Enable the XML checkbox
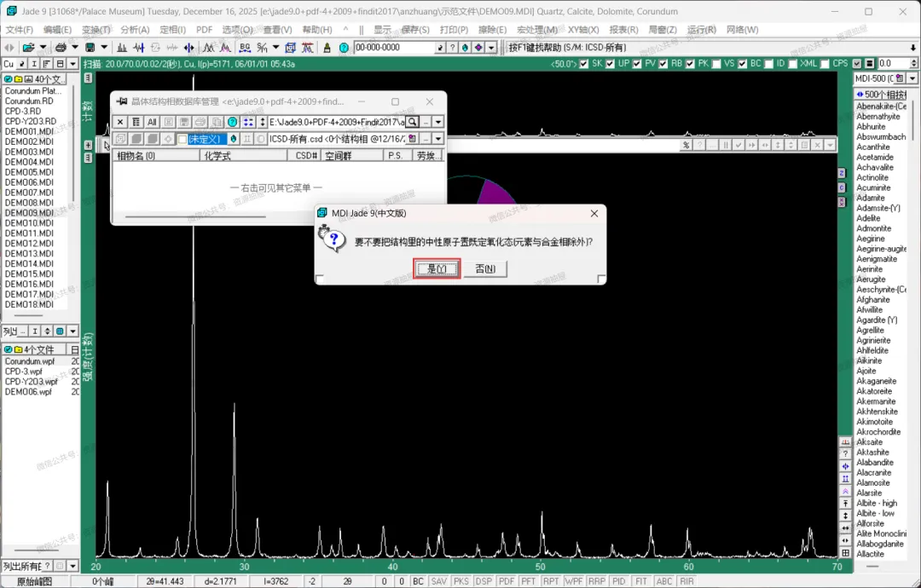The width and height of the screenshot is (921, 588). coord(793,64)
